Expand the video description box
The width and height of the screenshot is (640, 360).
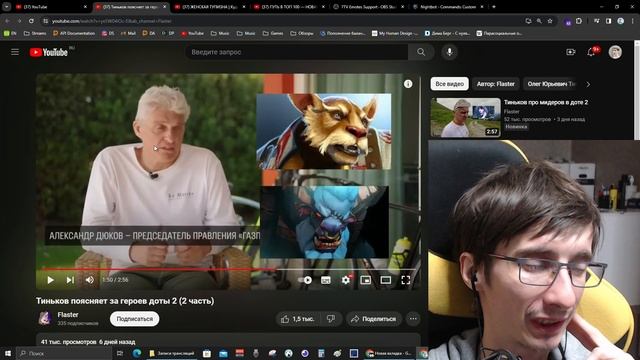[x=229, y=340]
